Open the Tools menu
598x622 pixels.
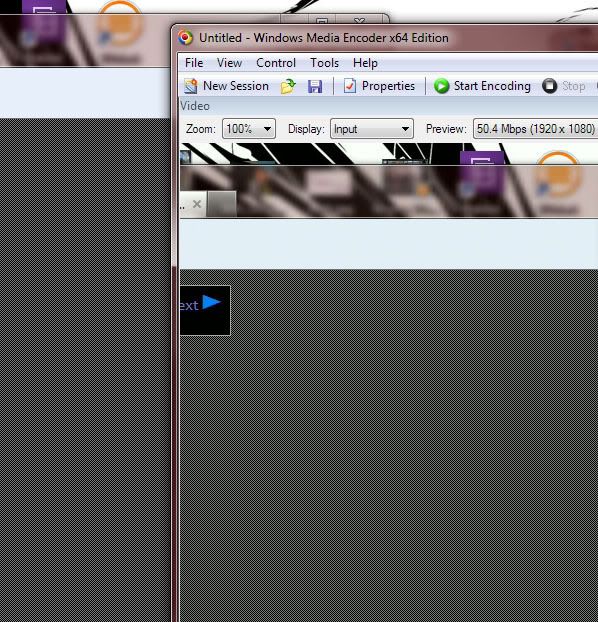[325, 63]
